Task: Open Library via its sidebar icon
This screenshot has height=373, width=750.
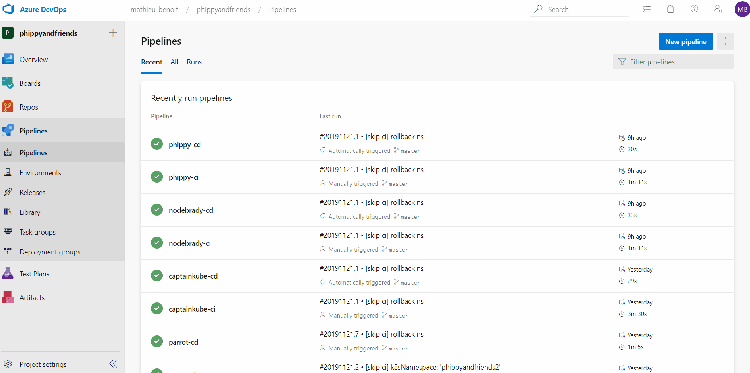Action: pyautogui.click(x=8, y=212)
